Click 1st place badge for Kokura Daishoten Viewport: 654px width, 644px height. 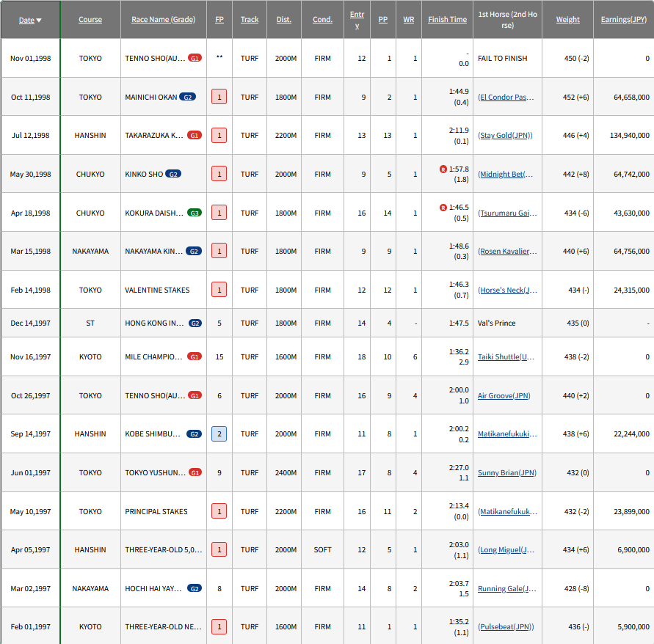[219, 213]
